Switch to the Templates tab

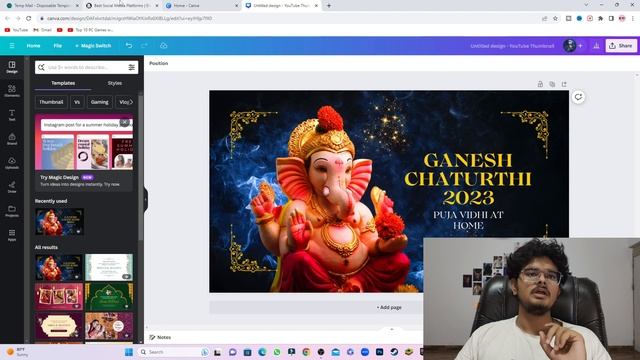63,83
